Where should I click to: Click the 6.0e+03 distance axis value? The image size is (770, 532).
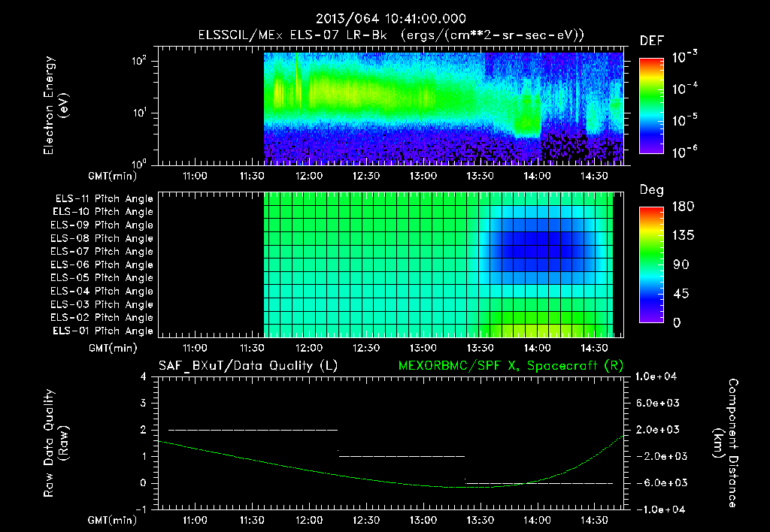[x=657, y=403]
